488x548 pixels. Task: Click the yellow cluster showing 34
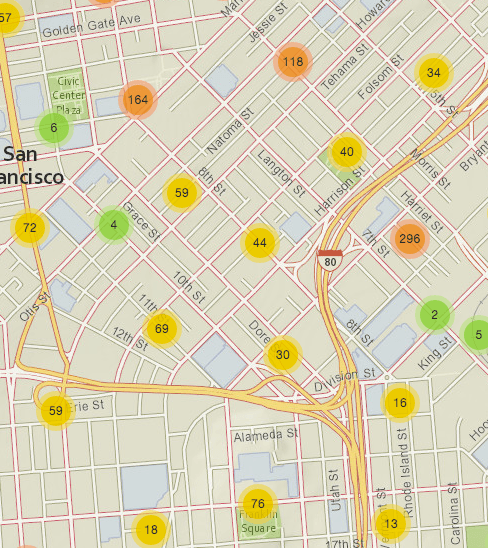[x=434, y=73]
